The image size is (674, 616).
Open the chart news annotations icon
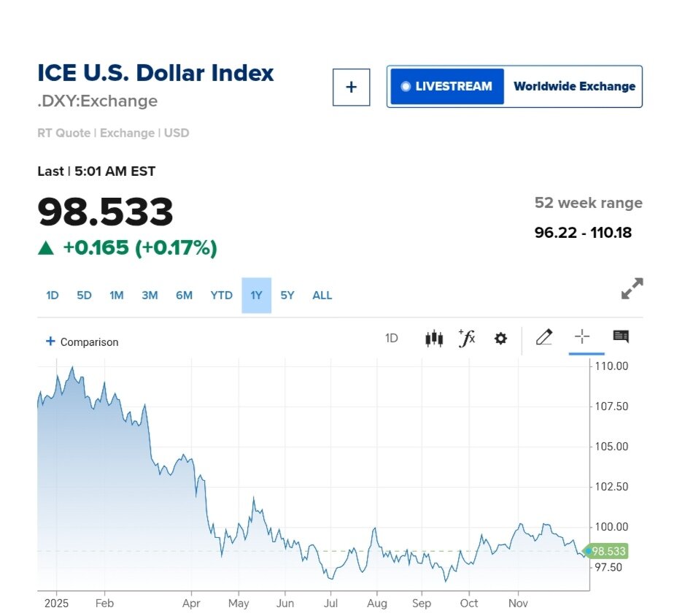pos(621,336)
